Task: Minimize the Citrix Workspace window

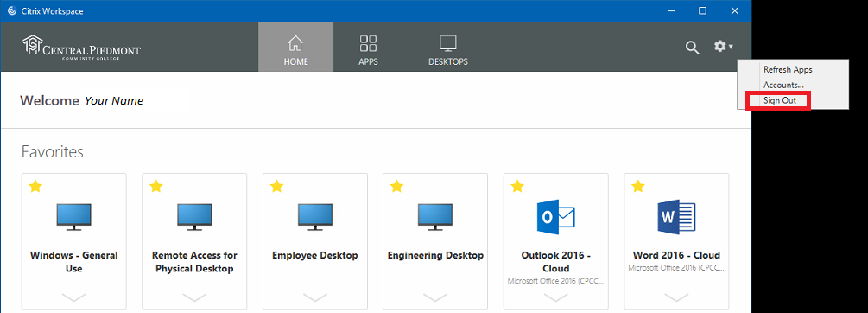Action: pos(670,11)
